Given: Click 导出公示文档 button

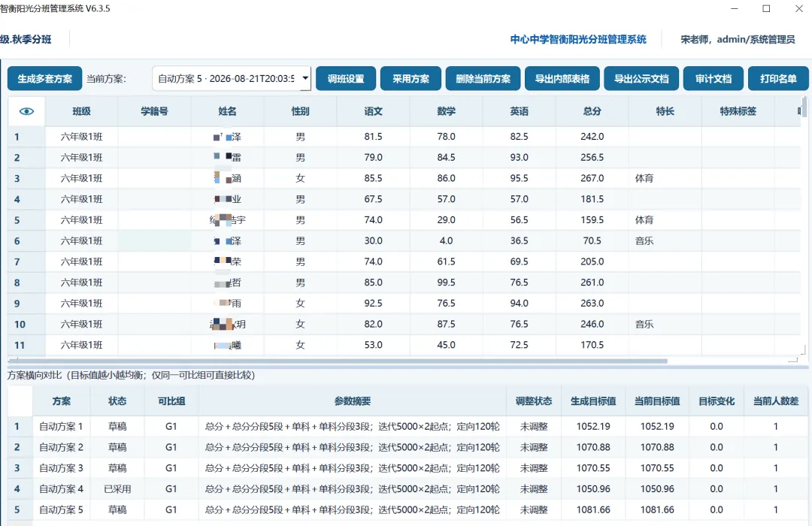Looking at the screenshot, I should (x=641, y=79).
